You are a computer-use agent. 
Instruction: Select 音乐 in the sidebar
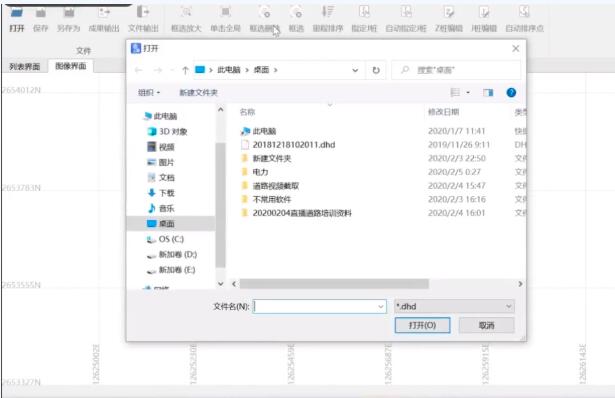161,208
